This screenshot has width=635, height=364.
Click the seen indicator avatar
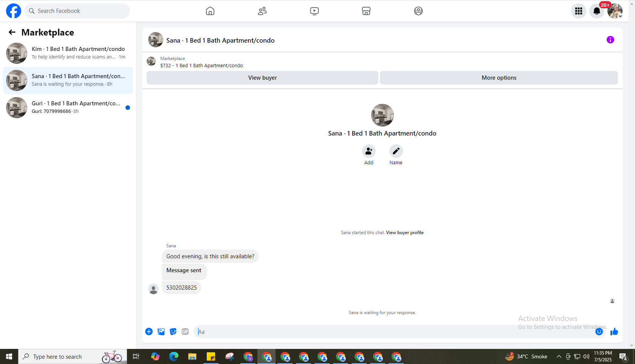coord(612,301)
